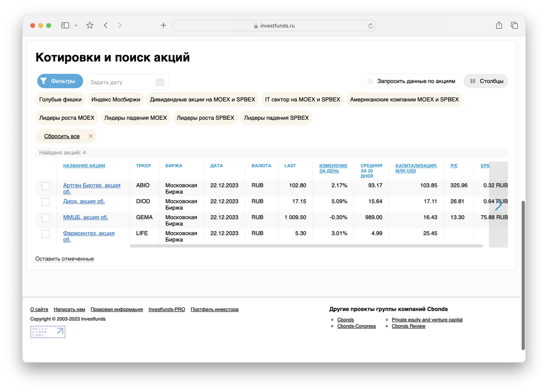The image size is (548, 392).
Task: Select Лидеры роста SPBEX preset
Action: point(205,118)
